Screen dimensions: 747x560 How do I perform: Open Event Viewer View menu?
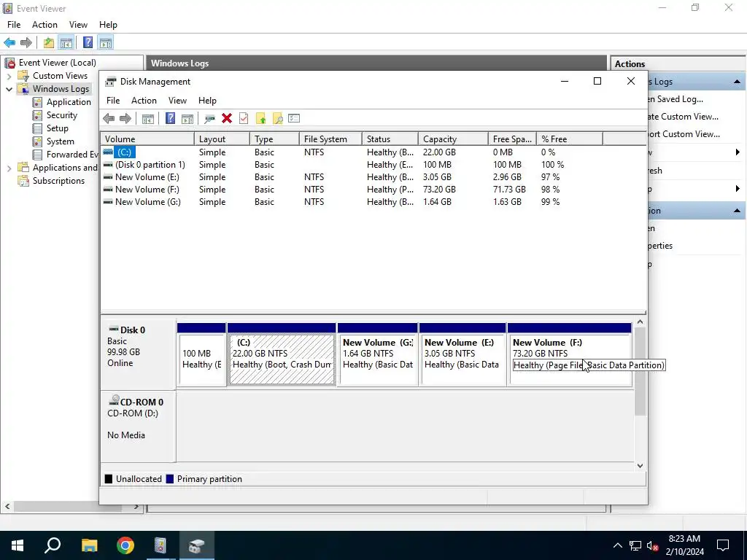[x=78, y=25]
